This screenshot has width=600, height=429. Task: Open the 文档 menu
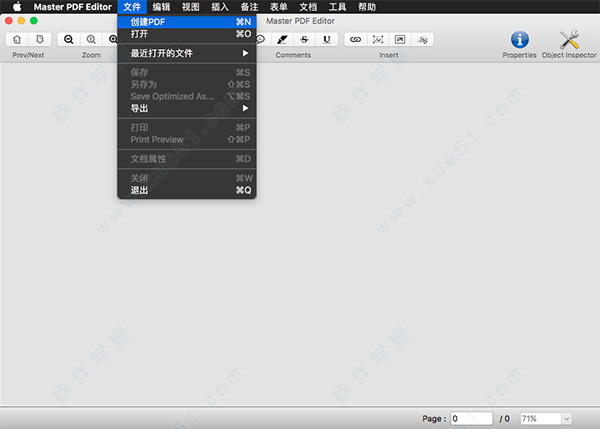308,7
